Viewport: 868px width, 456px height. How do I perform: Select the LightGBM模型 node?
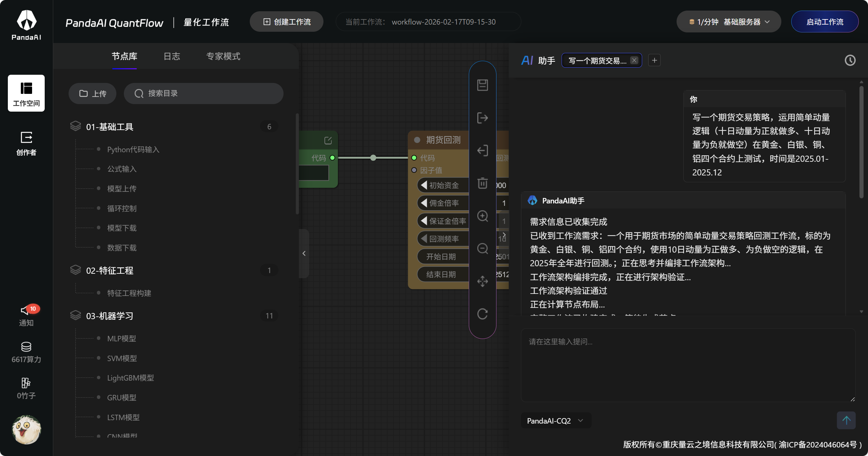point(130,378)
